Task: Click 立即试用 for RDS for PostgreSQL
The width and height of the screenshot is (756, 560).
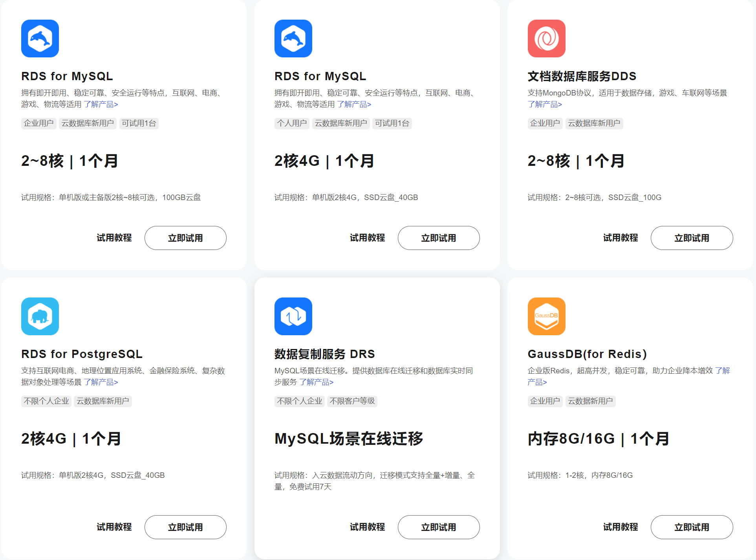Action: coord(185,527)
